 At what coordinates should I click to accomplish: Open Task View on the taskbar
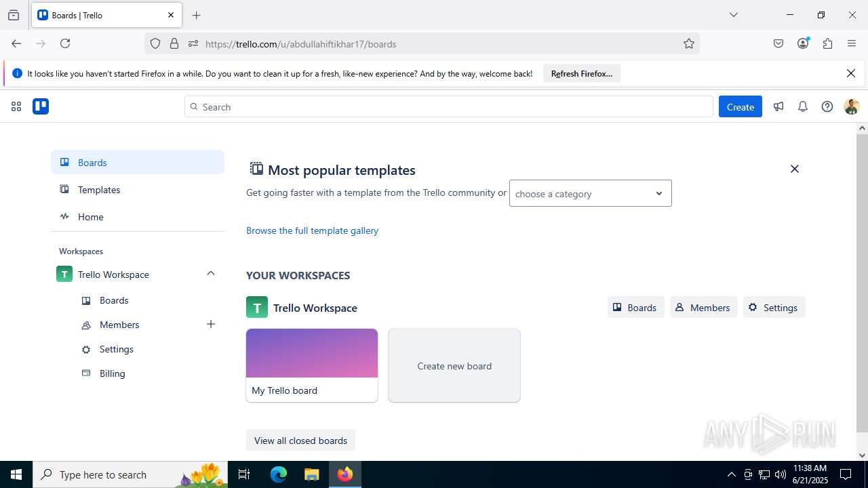245,474
